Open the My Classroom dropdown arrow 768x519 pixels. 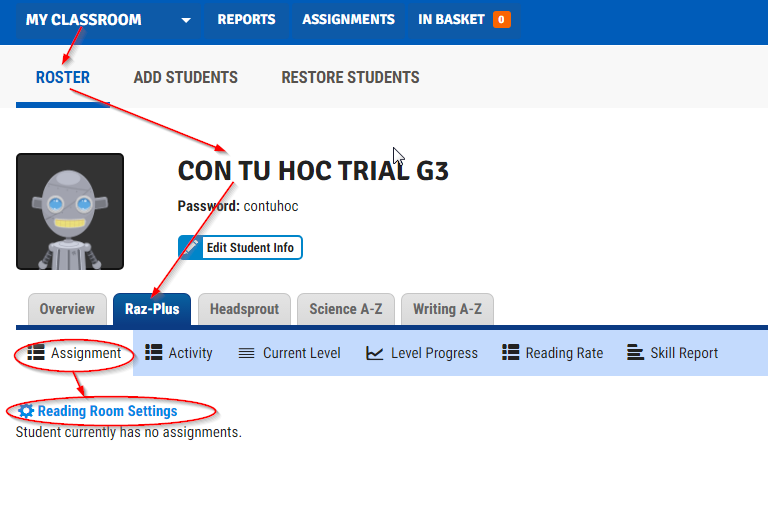click(186, 20)
